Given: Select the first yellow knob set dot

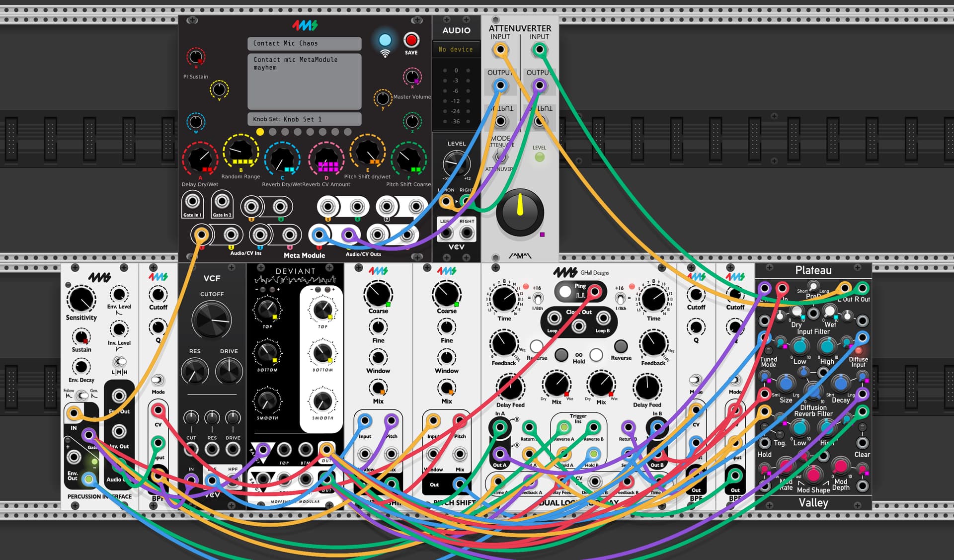Looking at the screenshot, I should (260, 132).
